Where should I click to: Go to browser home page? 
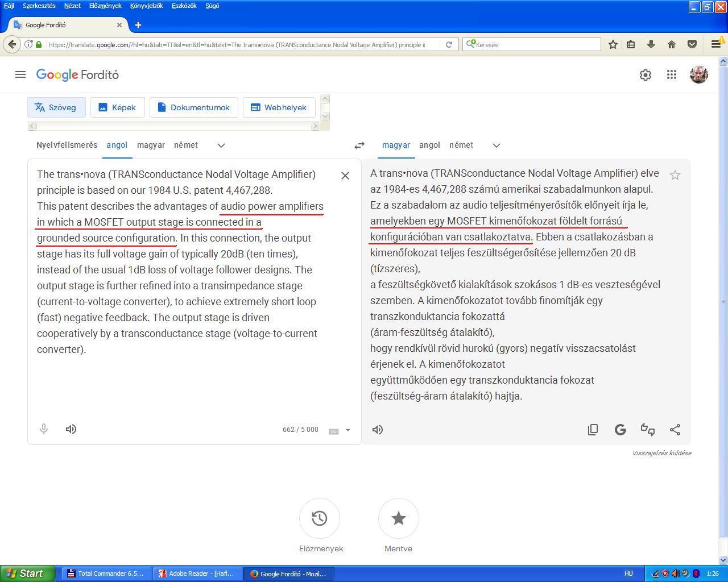pos(672,44)
